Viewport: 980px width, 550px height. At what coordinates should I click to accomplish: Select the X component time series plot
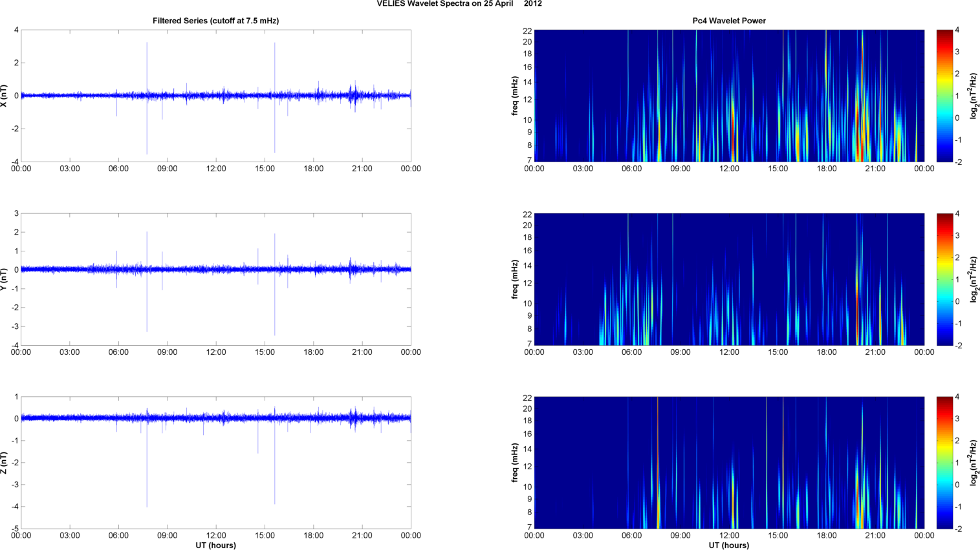215,96
